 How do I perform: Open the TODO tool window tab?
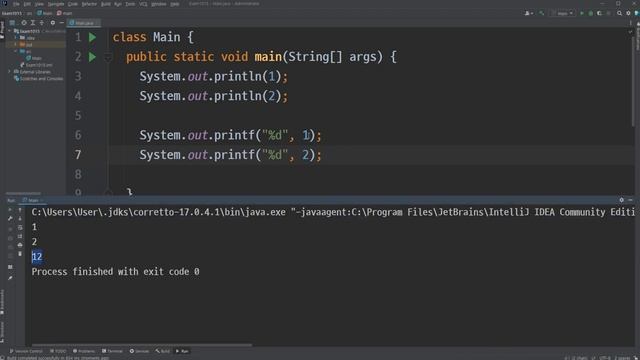click(58, 351)
